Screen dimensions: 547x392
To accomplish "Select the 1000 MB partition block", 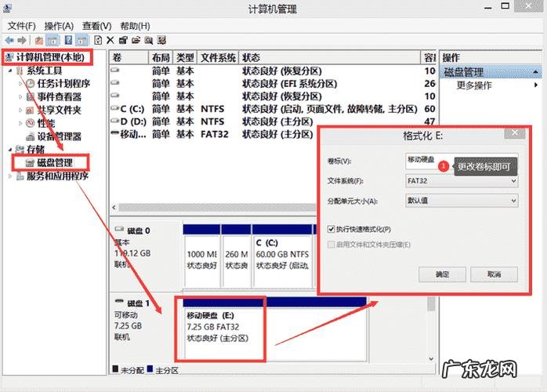I will 202,256.
